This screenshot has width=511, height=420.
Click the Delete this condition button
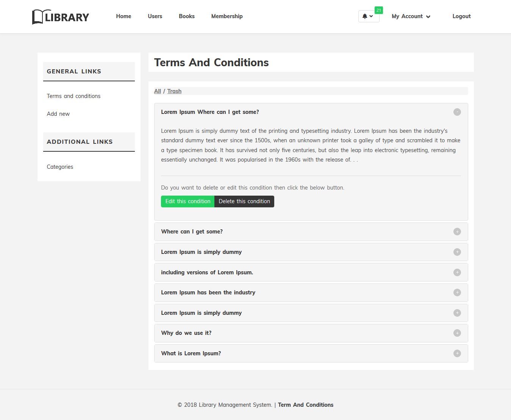(x=244, y=201)
